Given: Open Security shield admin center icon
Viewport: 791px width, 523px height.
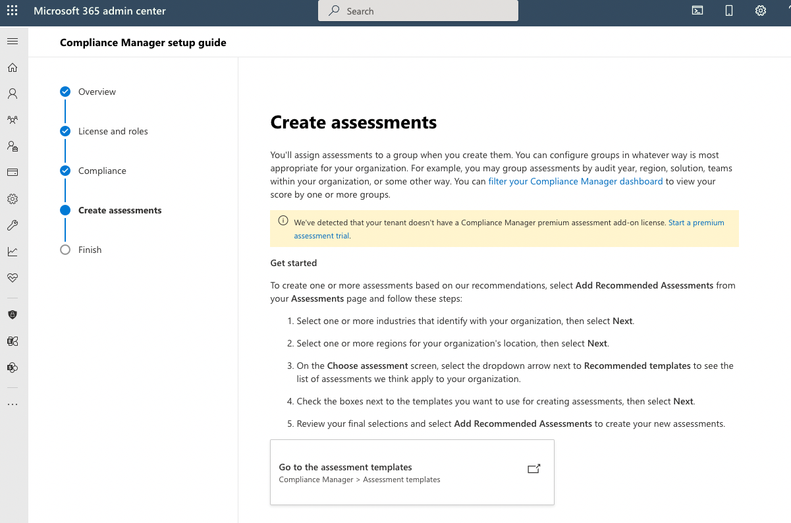Looking at the screenshot, I should point(13,315).
